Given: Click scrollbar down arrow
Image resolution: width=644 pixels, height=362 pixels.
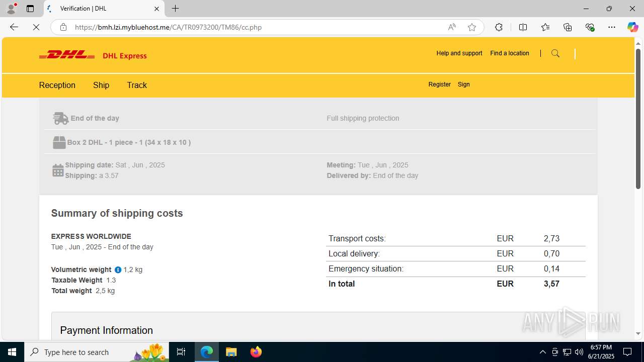Looking at the screenshot, I should click(x=638, y=333).
